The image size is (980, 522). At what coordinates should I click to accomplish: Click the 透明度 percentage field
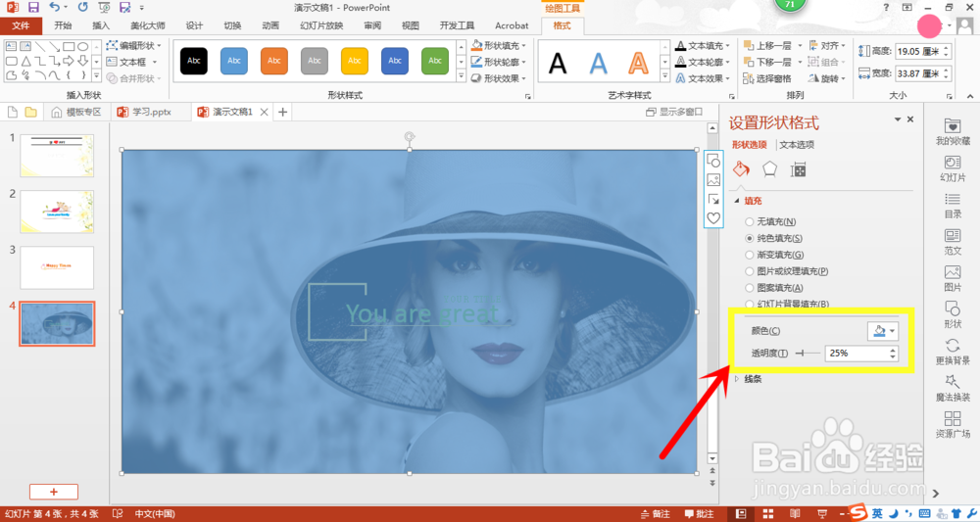point(857,354)
